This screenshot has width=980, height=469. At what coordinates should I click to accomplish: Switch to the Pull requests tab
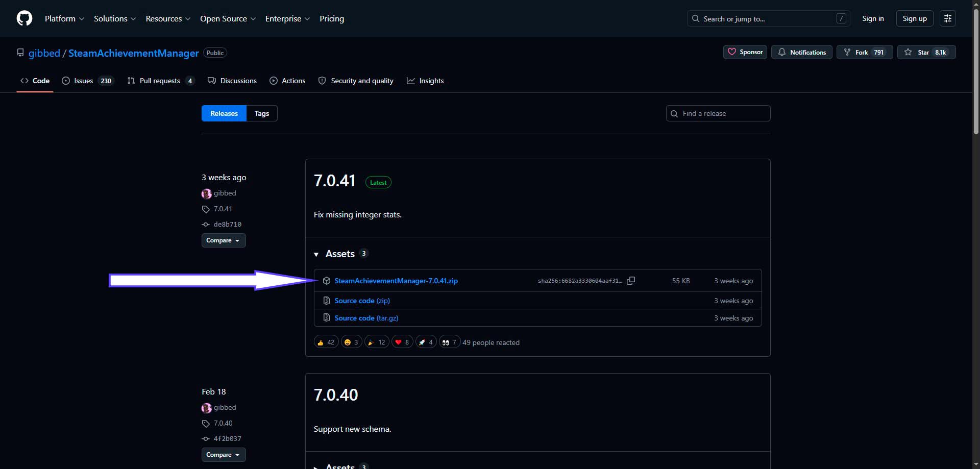click(x=160, y=81)
